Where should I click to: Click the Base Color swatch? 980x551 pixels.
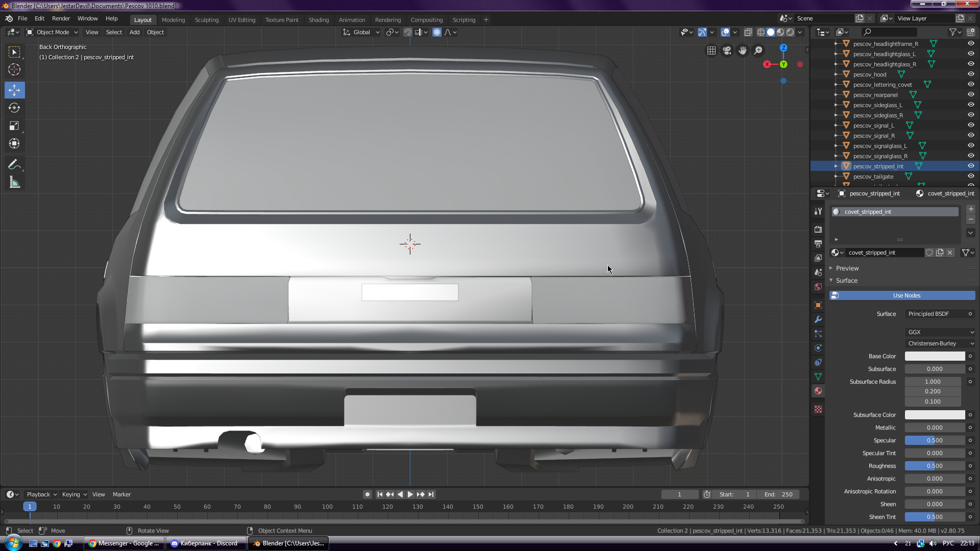(x=935, y=356)
